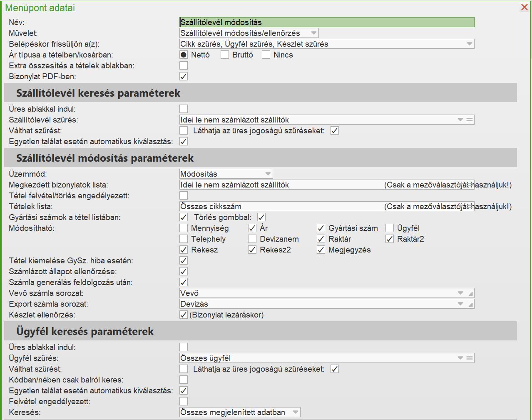Image resolution: width=532 pixels, height=420 pixels.
Task: Select the Bruttó price type option
Action: (225, 55)
